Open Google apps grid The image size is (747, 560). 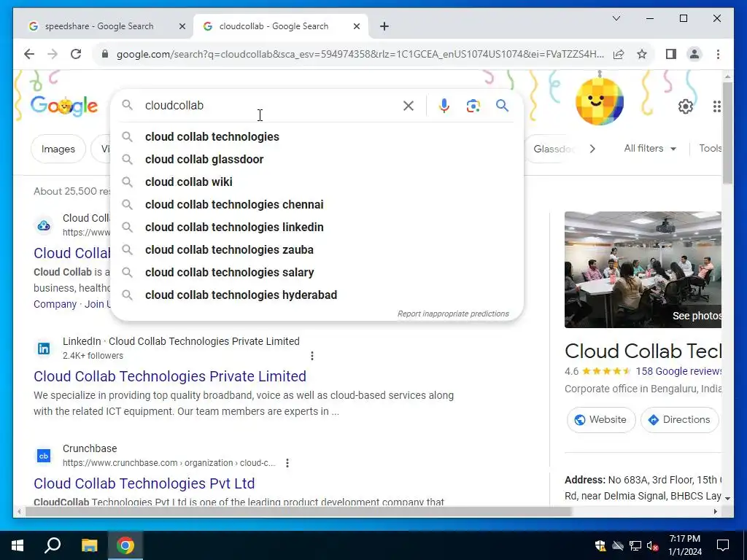[x=716, y=106]
